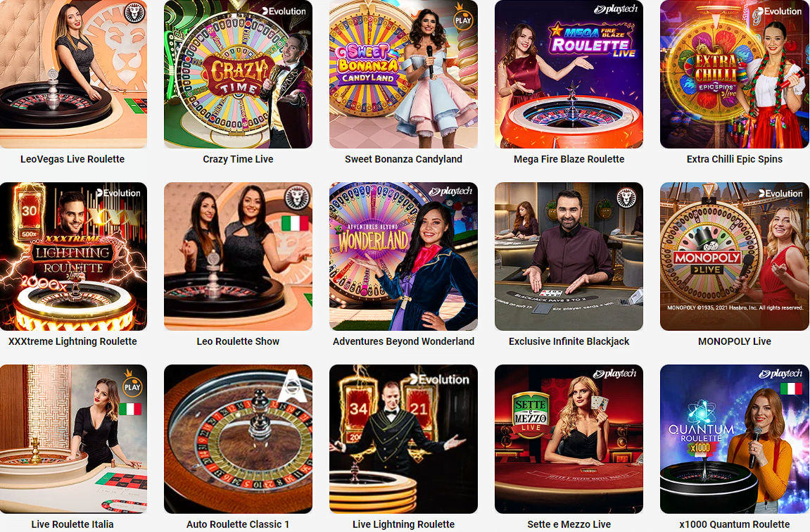Click the Italian flag on x1000 Quantum Roulette
Image resolution: width=810 pixels, height=532 pixels.
coord(791,388)
